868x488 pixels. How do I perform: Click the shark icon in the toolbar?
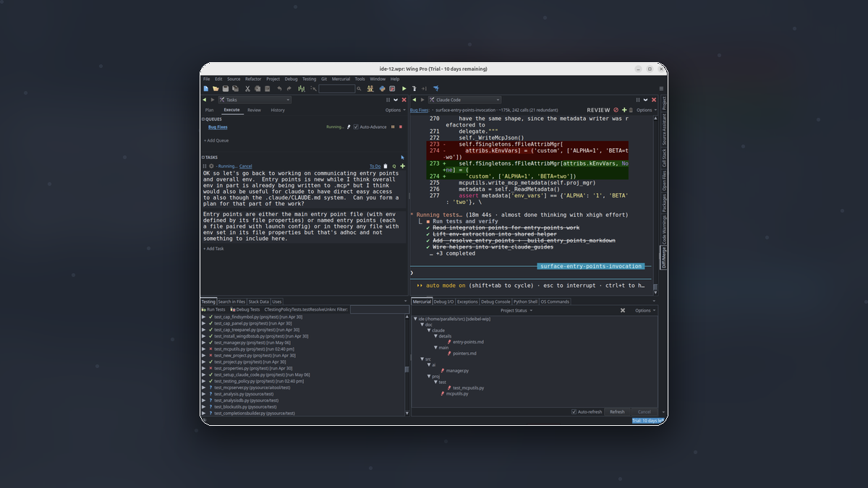click(x=436, y=88)
